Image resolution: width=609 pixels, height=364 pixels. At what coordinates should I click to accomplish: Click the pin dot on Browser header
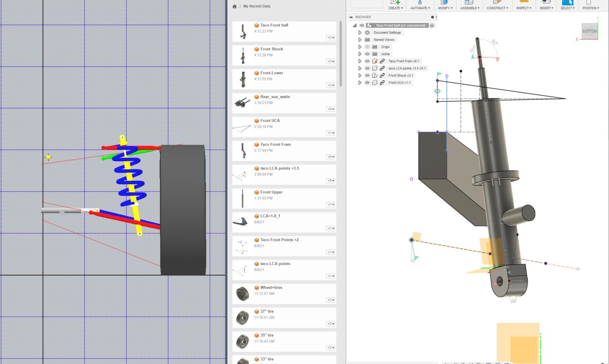point(432,17)
